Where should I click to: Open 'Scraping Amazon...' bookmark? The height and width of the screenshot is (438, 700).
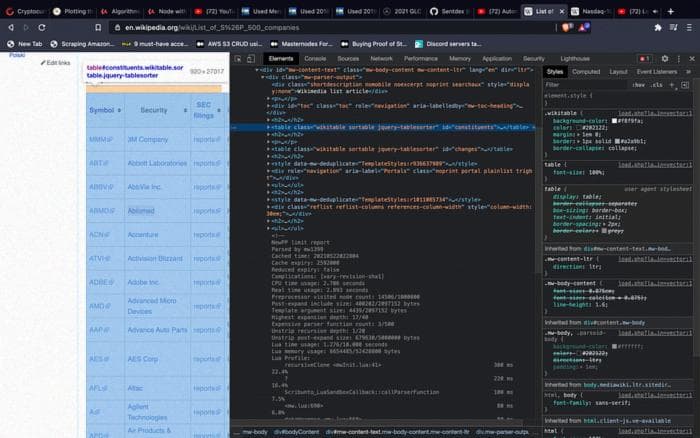pyautogui.click(x=83, y=44)
